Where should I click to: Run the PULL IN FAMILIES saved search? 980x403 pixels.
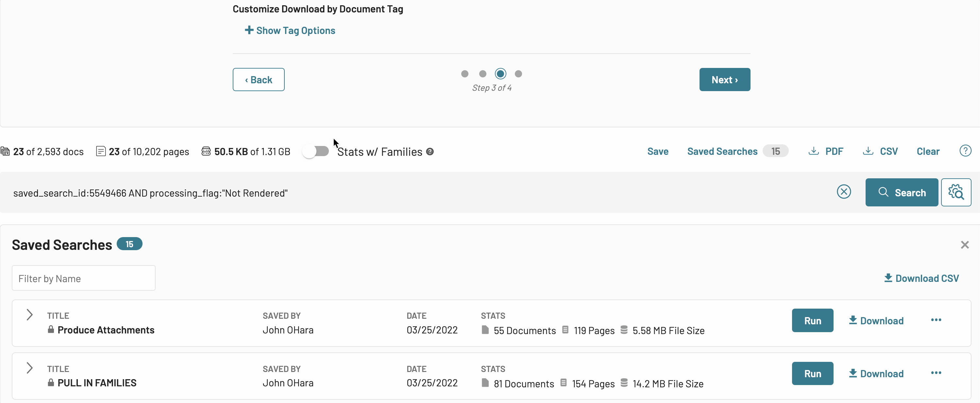(812, 373)
